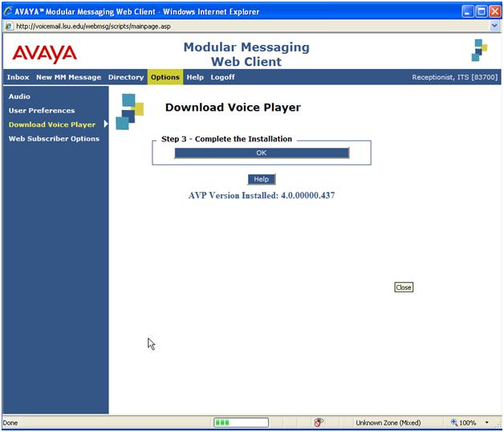504x432 pixels.
Task: Click the green progress bar in the status bar
Action: coord(241,422)
